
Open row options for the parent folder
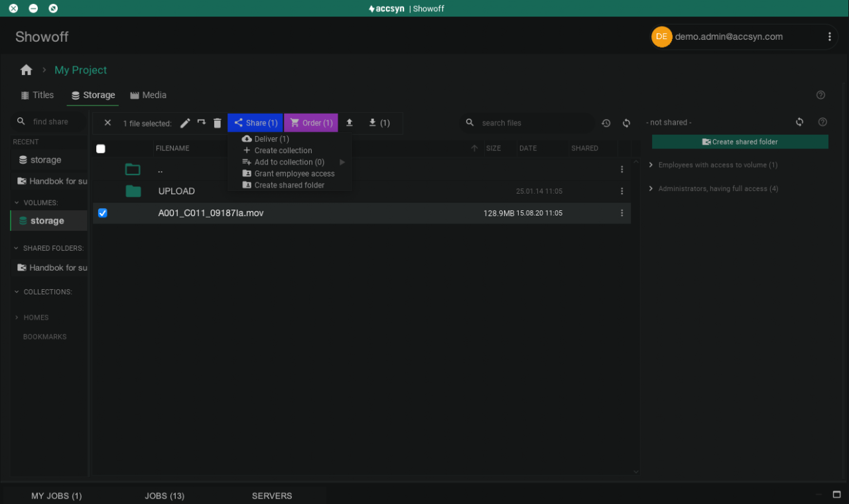621,169
